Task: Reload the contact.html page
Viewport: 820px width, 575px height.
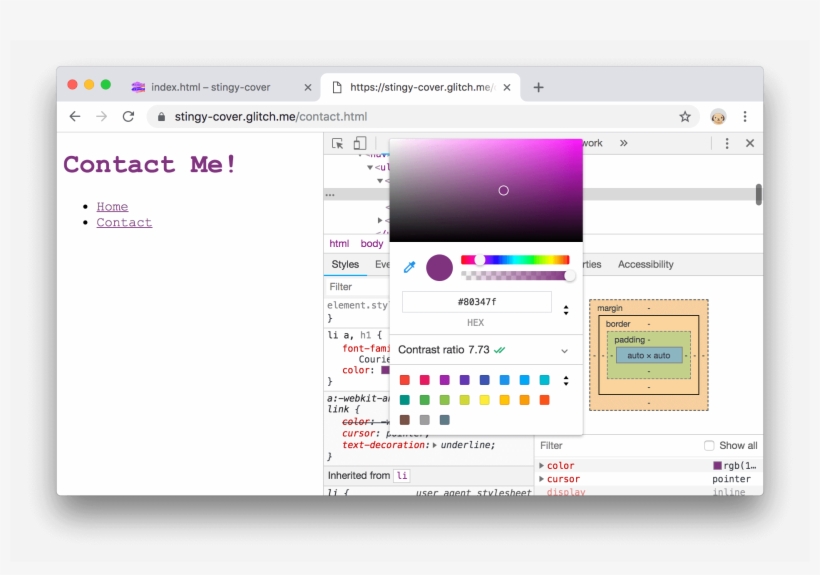Action: click(x=128, y=117)
